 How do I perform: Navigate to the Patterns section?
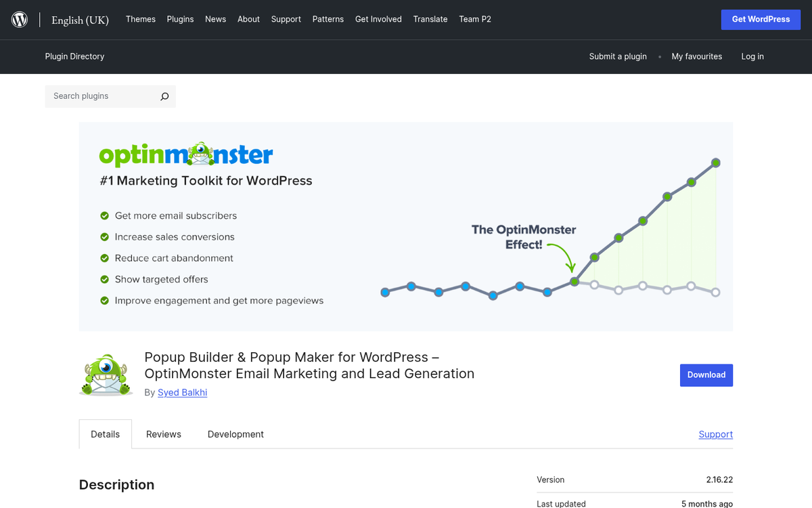tap(328, 19)
